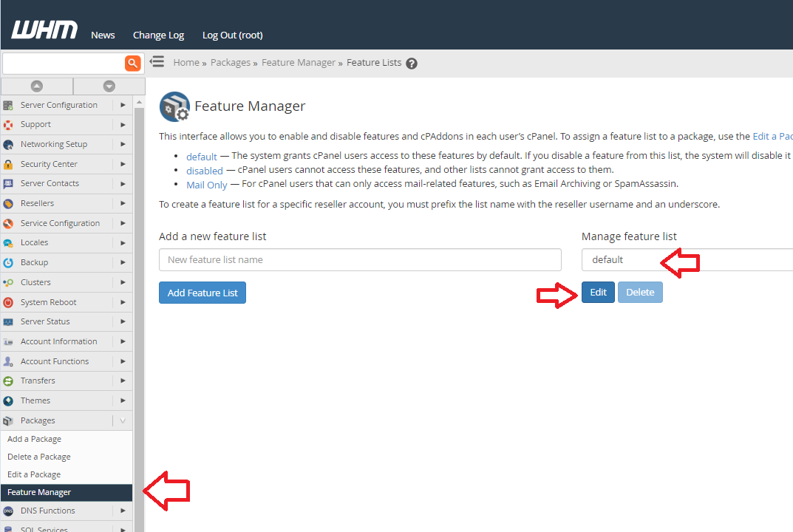Focus the New feature list name field
Image resolution: width=793 pixels, height=532 pixels.
(x=360, y=259)
